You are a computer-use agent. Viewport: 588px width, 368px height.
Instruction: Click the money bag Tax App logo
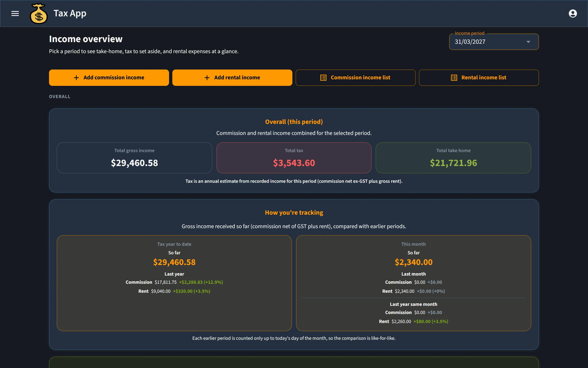coord(39,13)
